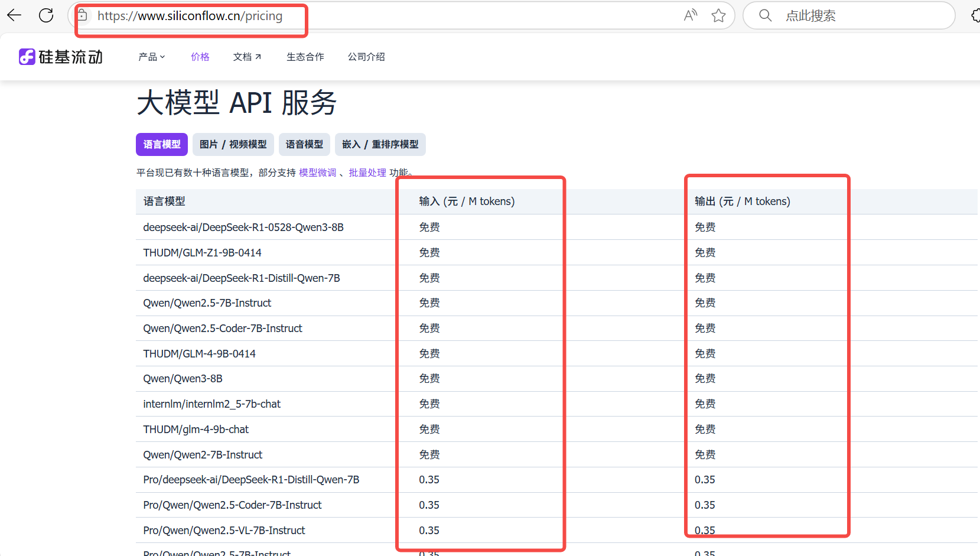Click the 大模型 API 服务 heading
This screenshot has height=556, width=980.
pos(237,103)
